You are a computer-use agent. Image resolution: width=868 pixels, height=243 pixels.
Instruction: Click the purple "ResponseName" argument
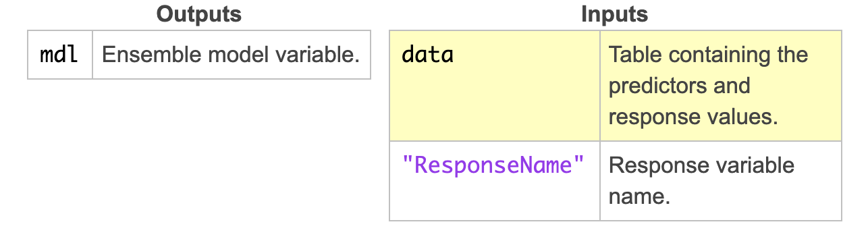click(x=494, y=165)
